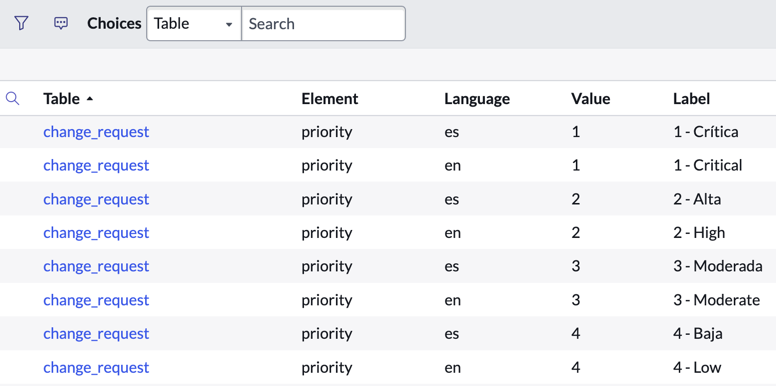This screenshot has height=386, width=776.
Task: Click the value '4' cell in the 4 - Low row
Action: pyautogui.click(x=575, y=368)
